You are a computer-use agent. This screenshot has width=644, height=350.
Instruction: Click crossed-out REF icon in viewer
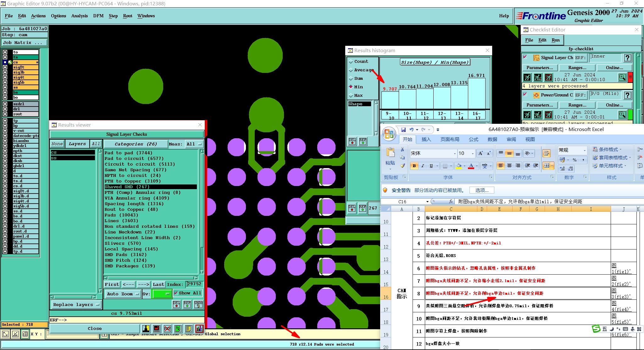(167, 329)
